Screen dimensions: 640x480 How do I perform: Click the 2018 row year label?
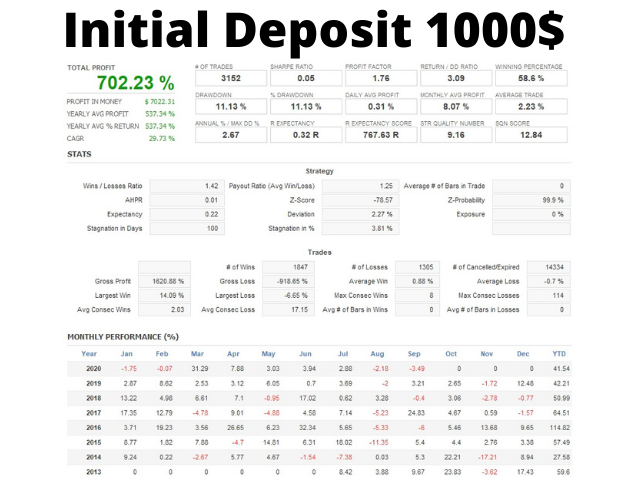pos(93,398)
